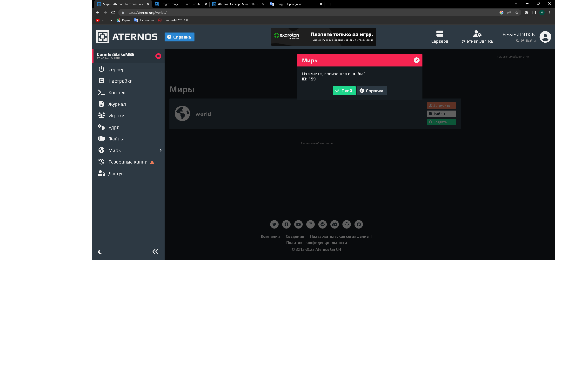Open Перевести bookmark
588x381 pixels.
tap(144, 20)
